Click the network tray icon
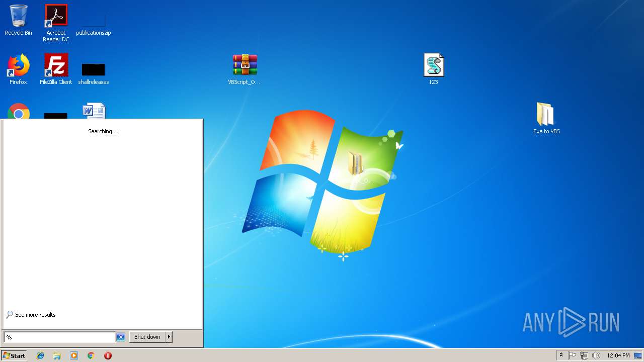Viewport: 644px width, 362px height. 584,355
